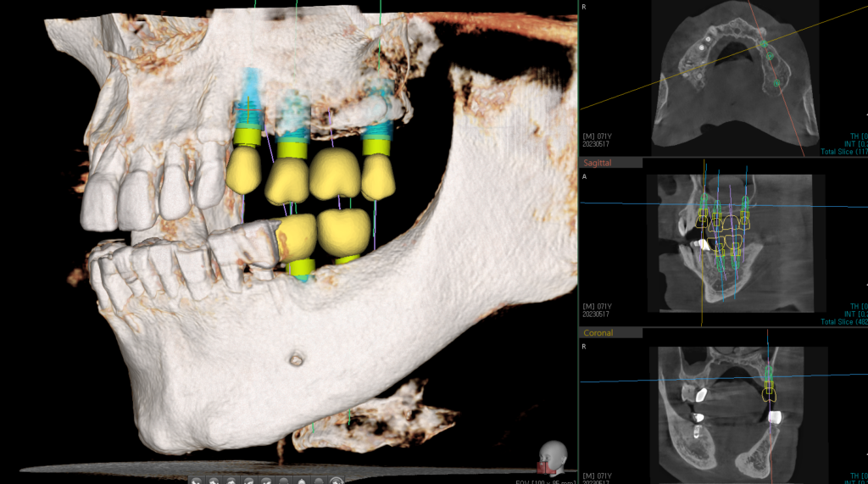Screen dimensions: 868x484
Task: Click the rearmost green implant marker in axial view
Action: 776,83
